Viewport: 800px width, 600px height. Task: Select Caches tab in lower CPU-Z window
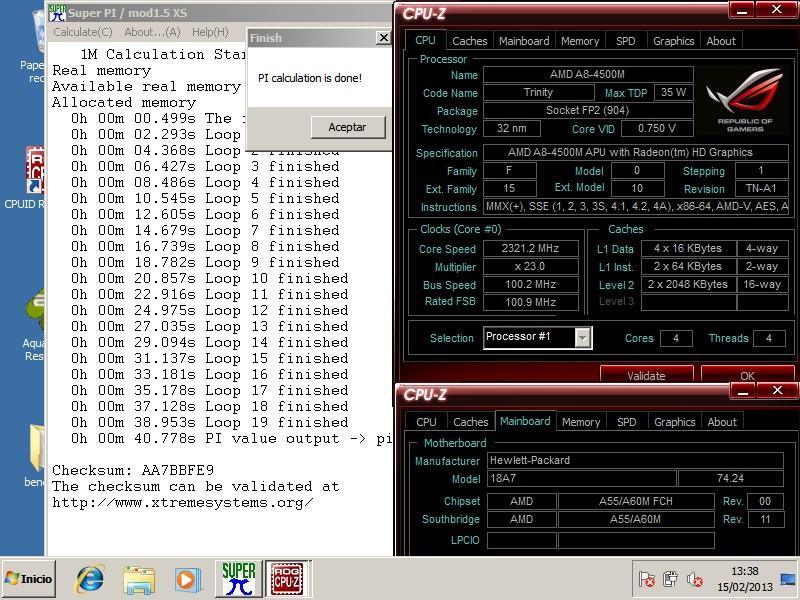[x=470, y=422]
